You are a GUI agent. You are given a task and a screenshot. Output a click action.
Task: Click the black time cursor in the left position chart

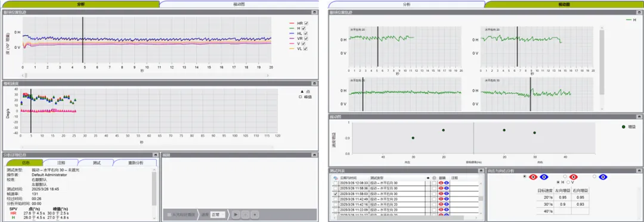[x=82, y=39]
